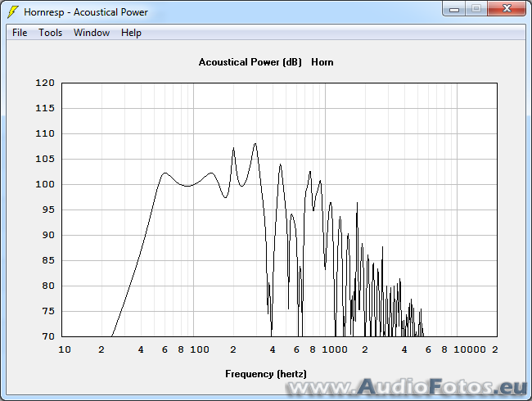Open the Tools menu

click(x=50, y=33)
